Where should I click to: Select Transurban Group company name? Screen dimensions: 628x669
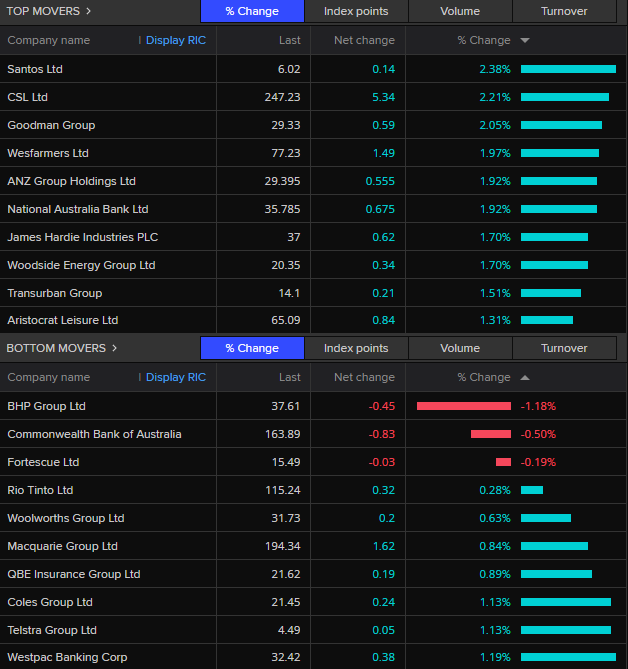point(55,293)
